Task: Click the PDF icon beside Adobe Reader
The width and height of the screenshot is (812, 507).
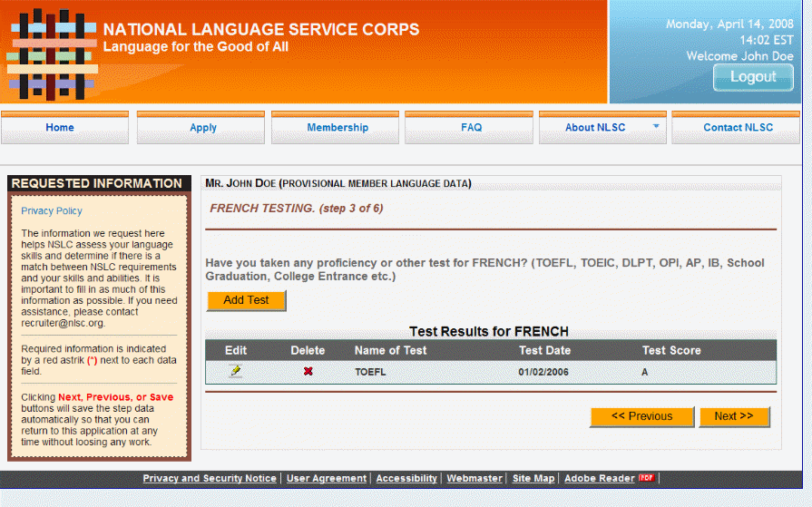Action: point(646,477)
